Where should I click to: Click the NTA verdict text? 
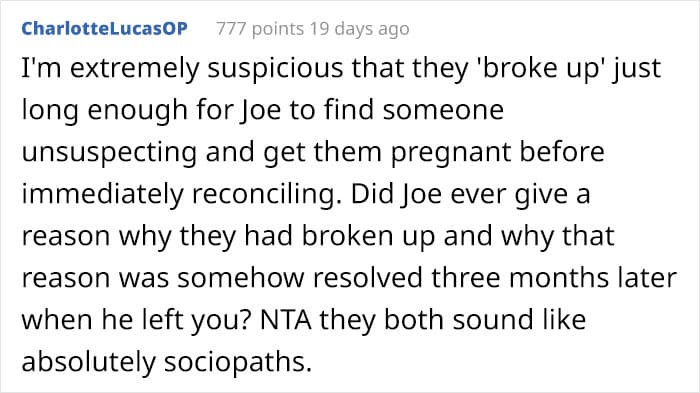click(x=286, y=320)
